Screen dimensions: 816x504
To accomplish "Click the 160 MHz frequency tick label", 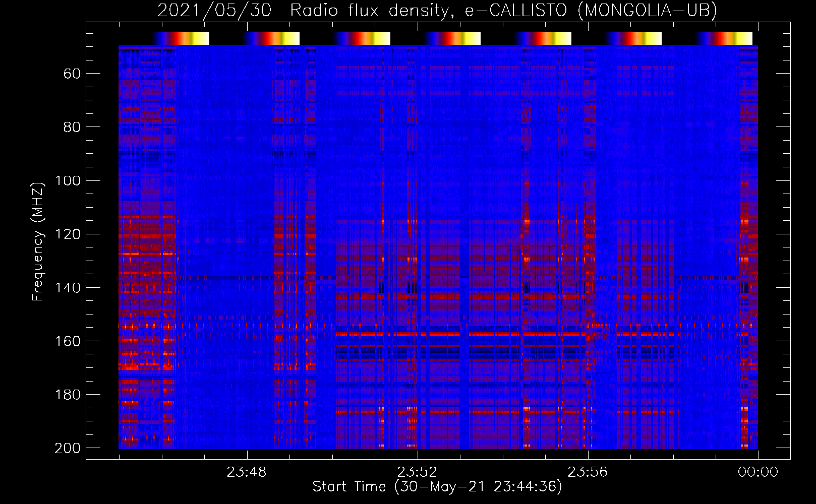I will click(68, 341).
